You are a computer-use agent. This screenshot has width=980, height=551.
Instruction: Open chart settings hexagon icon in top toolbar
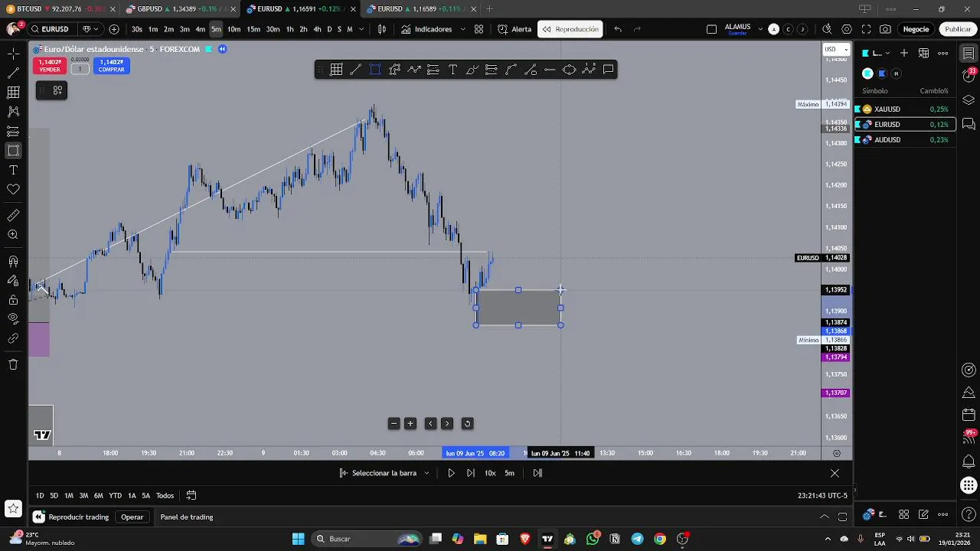click(x=846, y=29)
